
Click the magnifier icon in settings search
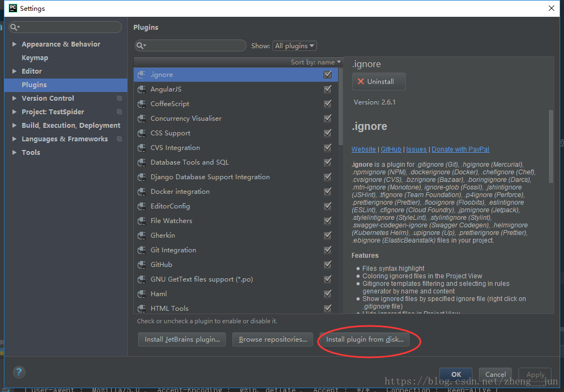tap(15, 27)
